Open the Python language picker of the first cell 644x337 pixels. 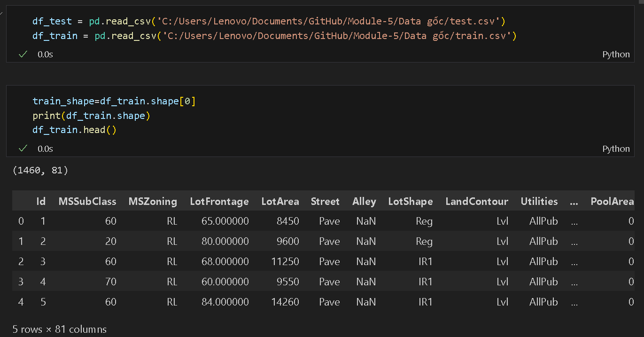pyautogui.click(x=616, y=55)
